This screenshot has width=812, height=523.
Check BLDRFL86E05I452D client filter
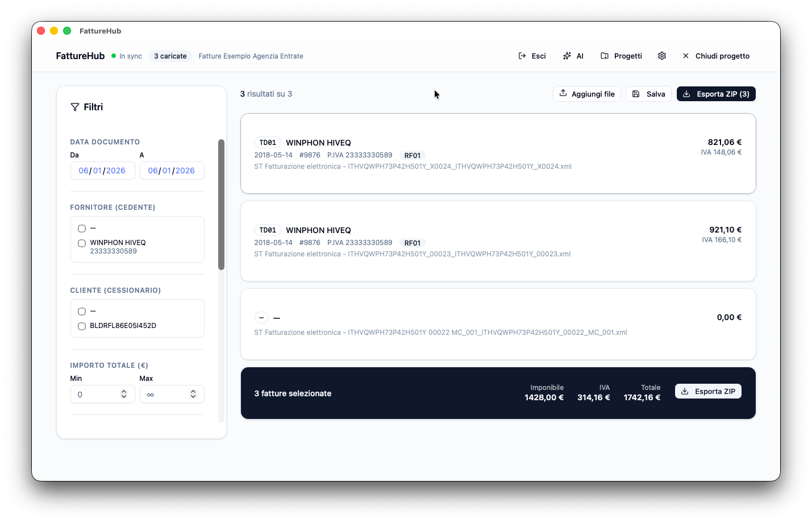[82, 326]
